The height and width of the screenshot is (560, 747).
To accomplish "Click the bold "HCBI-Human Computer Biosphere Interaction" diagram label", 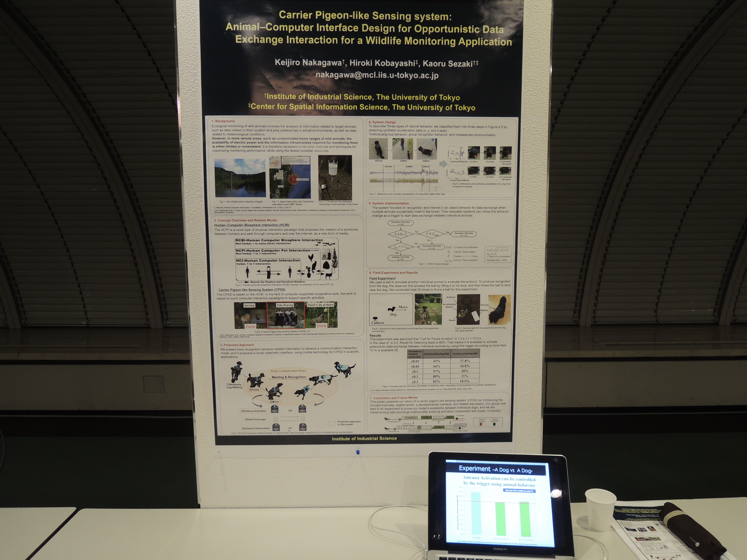I will (x=279, y=240).
